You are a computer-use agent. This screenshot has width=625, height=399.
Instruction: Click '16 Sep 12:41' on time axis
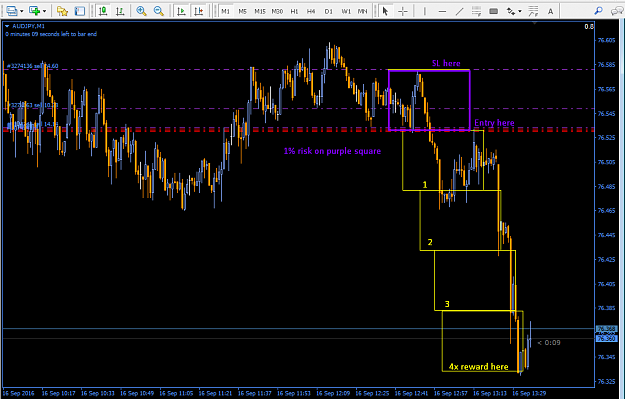(x=411, y=393)
